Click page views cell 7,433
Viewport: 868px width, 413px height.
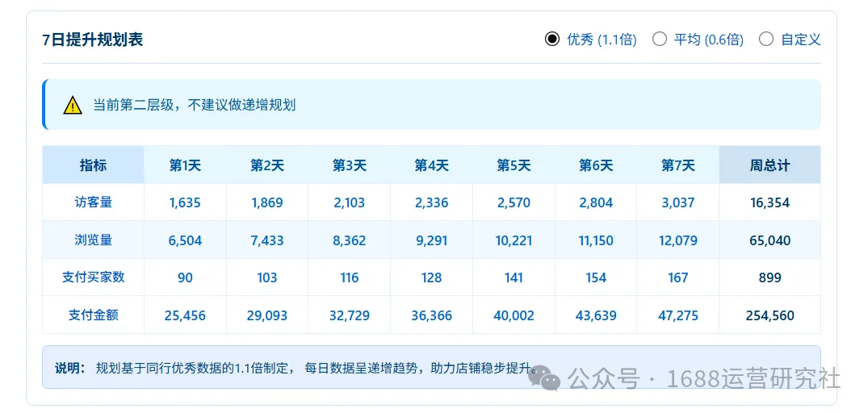[266, 240]
